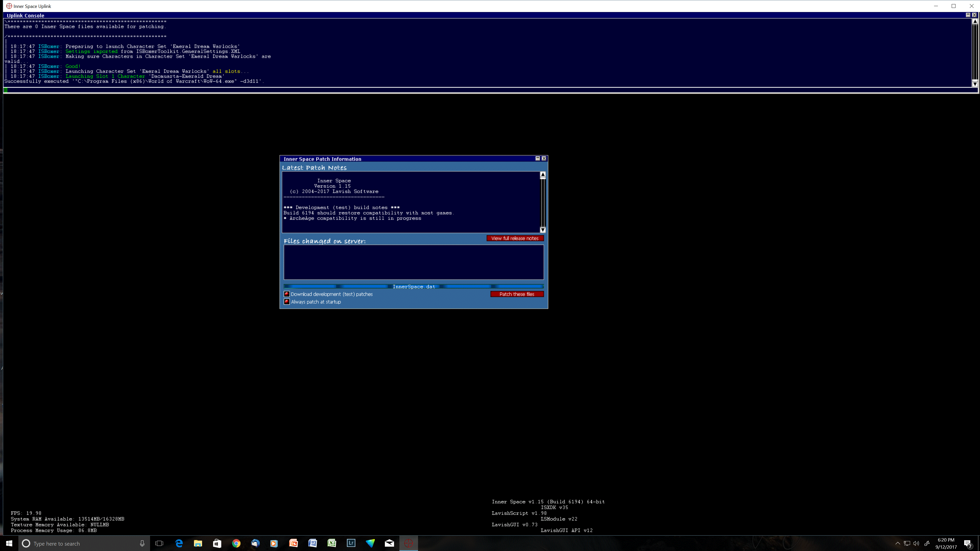Click View full release notes button
Screen dimensions: 980x551
(x=515, y=239)
